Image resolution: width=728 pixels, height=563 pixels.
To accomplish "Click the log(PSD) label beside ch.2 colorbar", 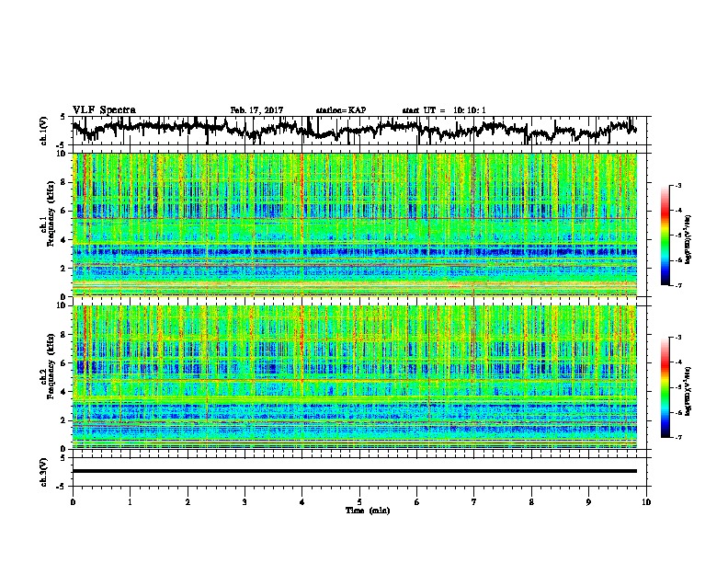I will [x=688, y=391].
